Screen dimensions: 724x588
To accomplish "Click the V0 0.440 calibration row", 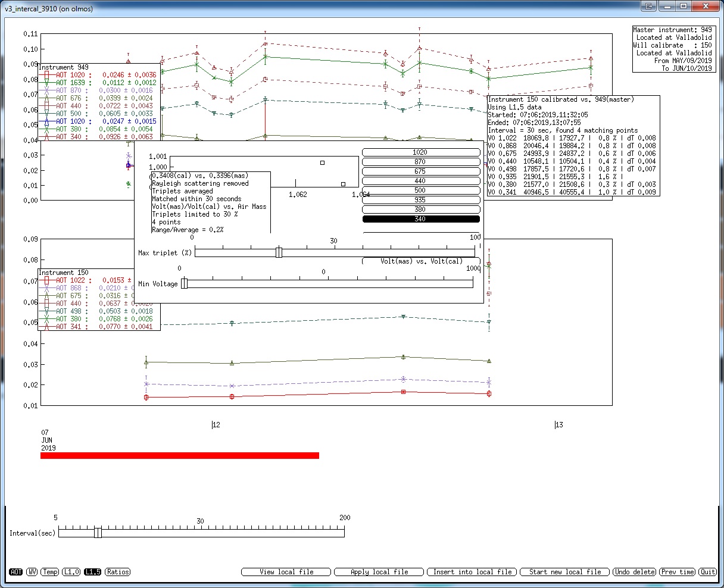I will click(572, 161).
